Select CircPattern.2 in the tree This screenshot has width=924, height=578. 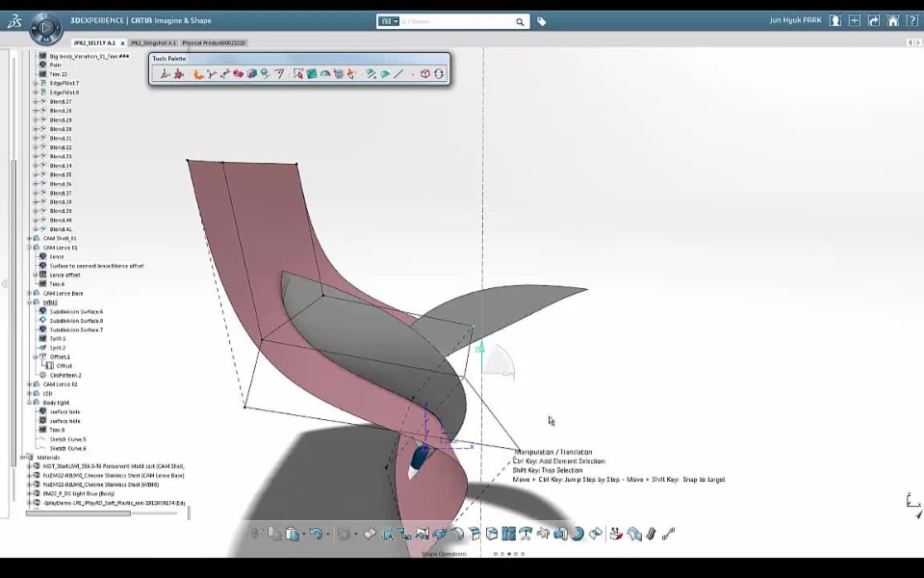65,375
